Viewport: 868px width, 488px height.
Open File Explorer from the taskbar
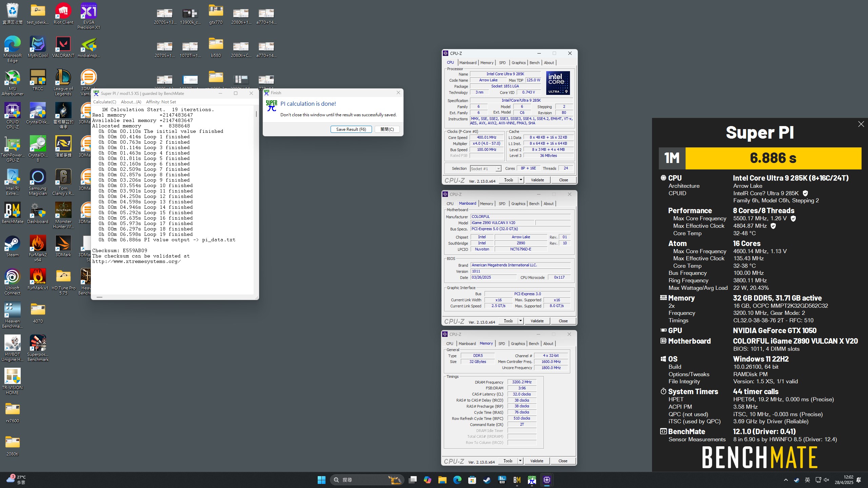[x=442, y=480]
